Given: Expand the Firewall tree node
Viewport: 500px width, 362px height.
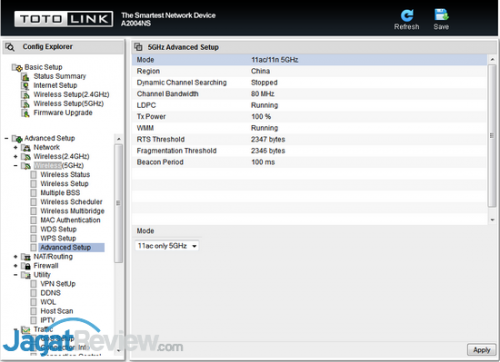Looking at the screenshot, I should [x=15, y=266].
